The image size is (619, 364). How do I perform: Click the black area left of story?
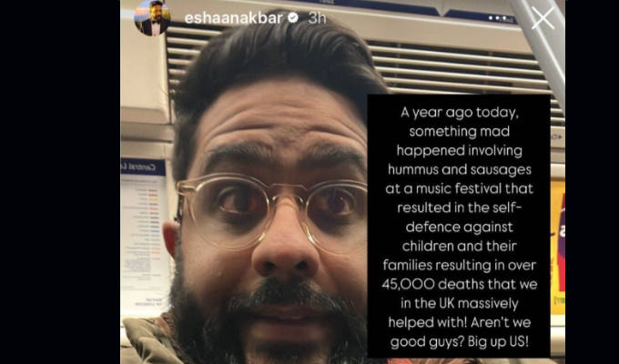tap(60, 182)
